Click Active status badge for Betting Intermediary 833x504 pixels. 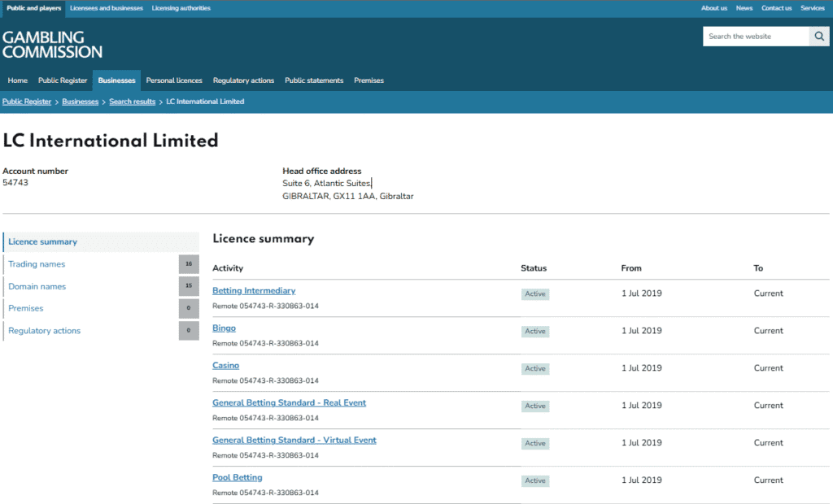tap(535, 293)
